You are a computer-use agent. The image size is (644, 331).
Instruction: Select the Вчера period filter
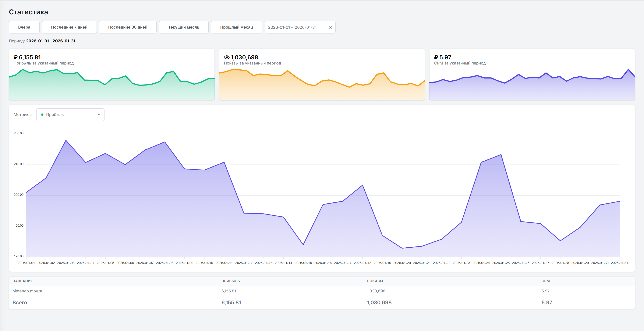tap(24, 27)
